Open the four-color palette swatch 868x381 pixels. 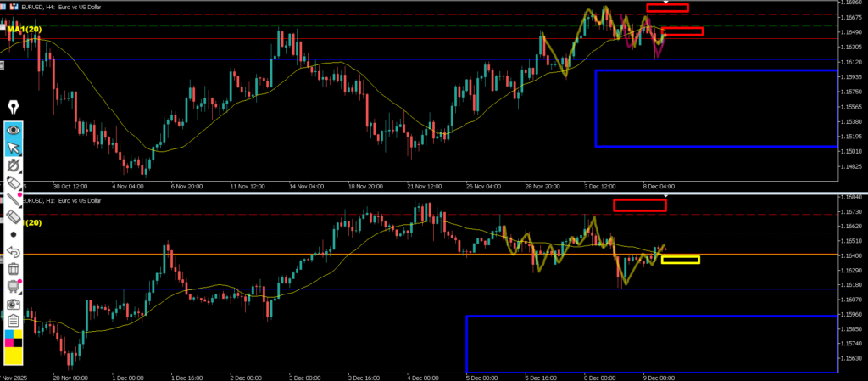(14, 339)
